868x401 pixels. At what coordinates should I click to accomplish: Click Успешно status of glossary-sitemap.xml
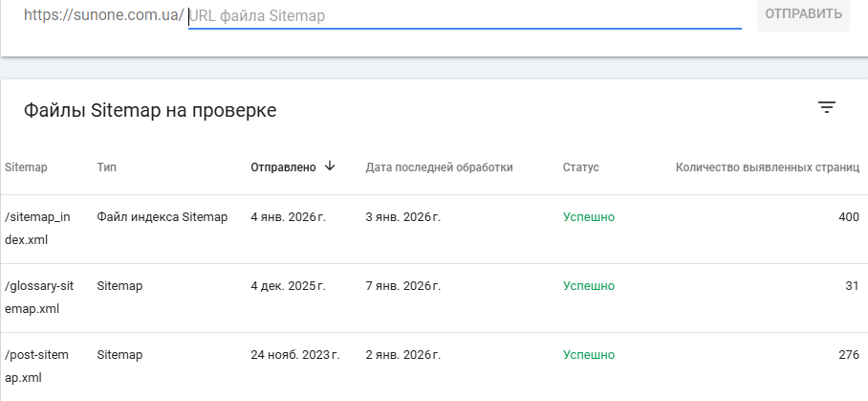pyautogui.click(x=588, y=286)
